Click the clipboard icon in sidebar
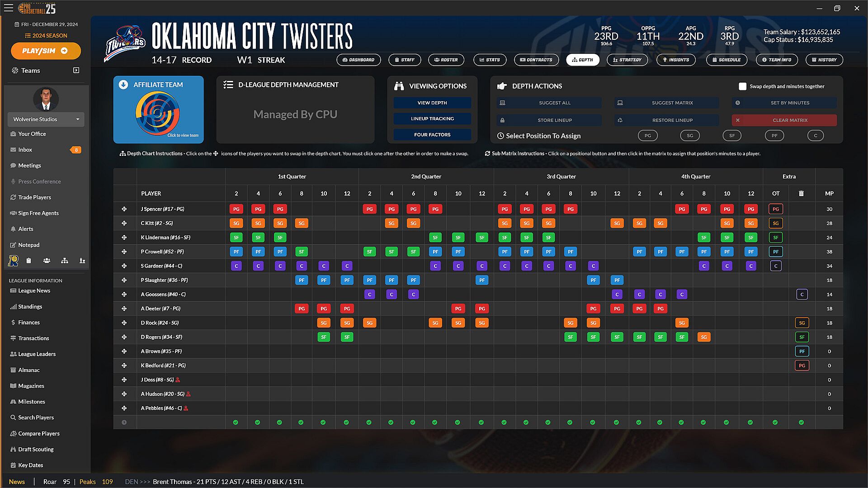 click(x=28, y=261)
